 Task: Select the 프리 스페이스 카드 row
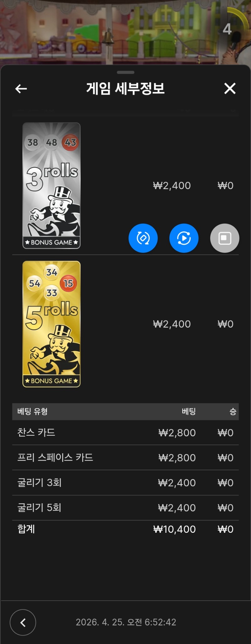click(x=125, y=457)
